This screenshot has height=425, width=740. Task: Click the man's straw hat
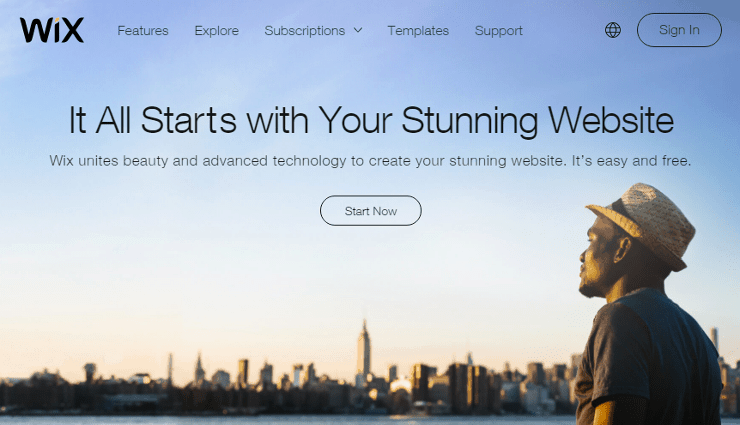tap(646, 222)
